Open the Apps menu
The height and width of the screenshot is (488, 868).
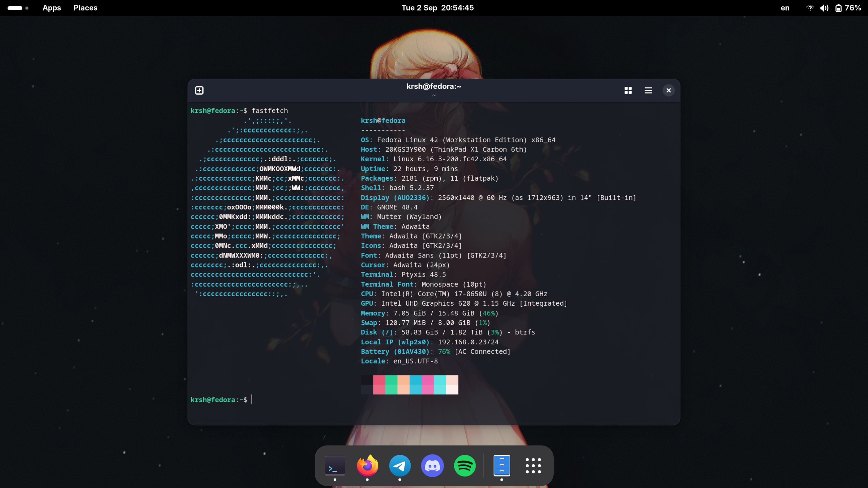(52, 8)
